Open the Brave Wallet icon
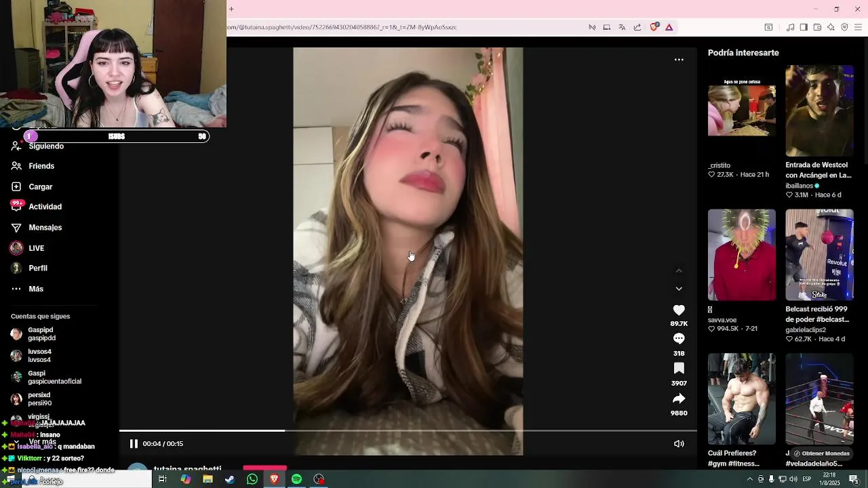Screen dimensions: 868x488 pos(817,27)
